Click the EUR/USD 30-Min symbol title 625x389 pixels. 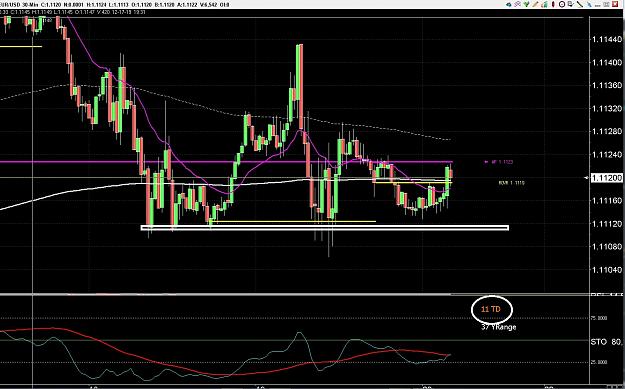pos(19,5)
